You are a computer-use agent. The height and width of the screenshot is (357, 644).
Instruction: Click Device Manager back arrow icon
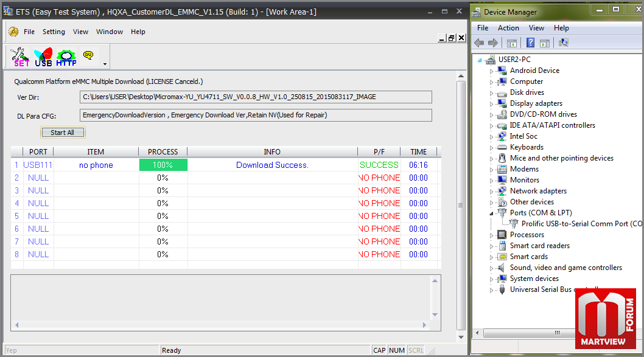[x=479, y=43]
